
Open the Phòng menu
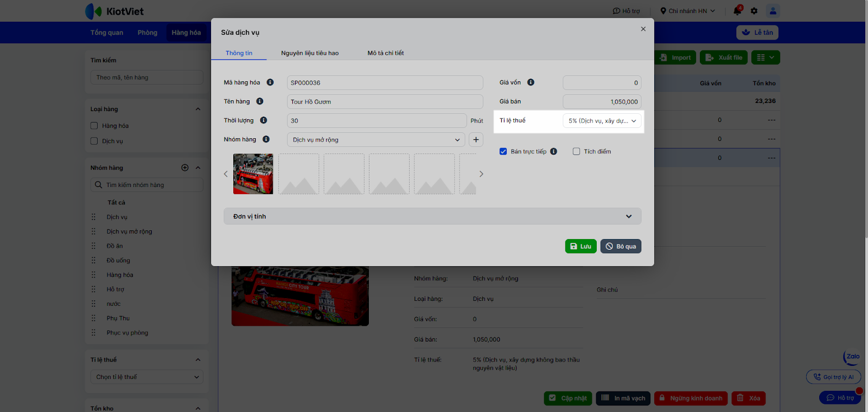point(148,33)
